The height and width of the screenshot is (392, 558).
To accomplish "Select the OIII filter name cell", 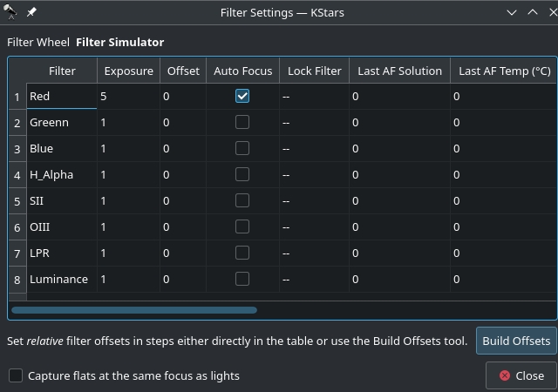I will (x=62, y=227).
